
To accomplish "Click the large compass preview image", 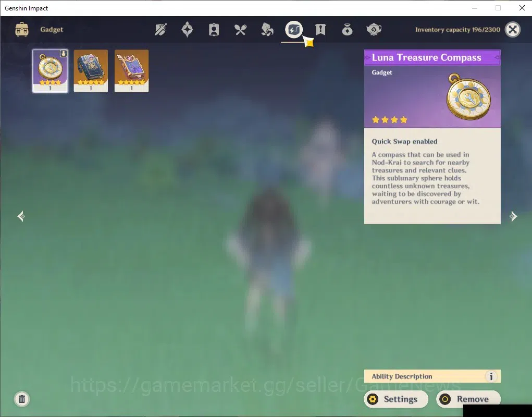I will click(468, 97).
